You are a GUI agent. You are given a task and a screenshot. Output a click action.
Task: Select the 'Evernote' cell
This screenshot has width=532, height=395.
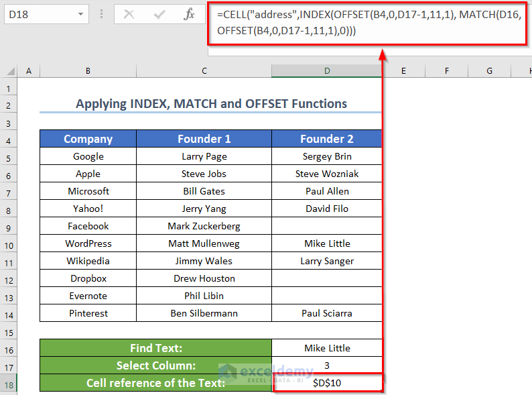click(88, 296)
